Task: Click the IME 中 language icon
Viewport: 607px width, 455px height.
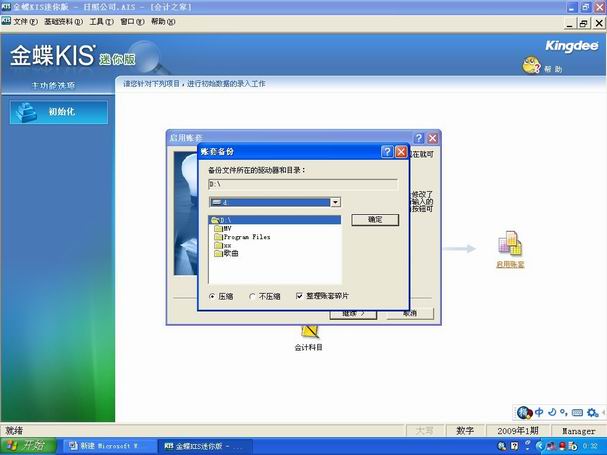Action: tap(539, 412)
